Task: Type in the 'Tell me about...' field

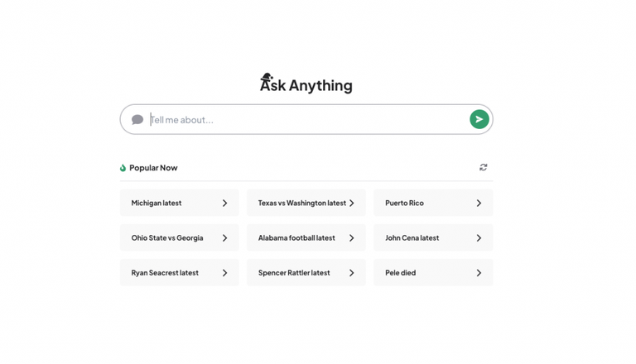Action: (306, 120)
